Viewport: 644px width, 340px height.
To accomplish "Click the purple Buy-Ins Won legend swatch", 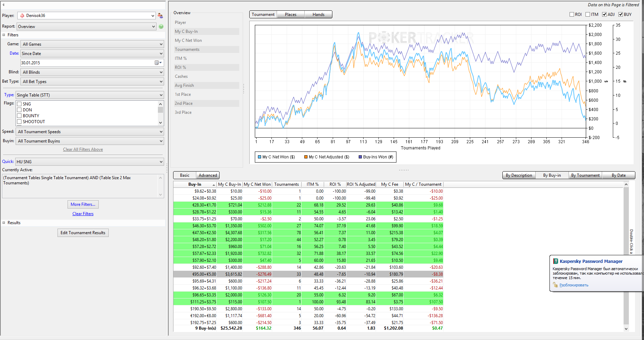I will pyautogui.click(x=360, y=157).
